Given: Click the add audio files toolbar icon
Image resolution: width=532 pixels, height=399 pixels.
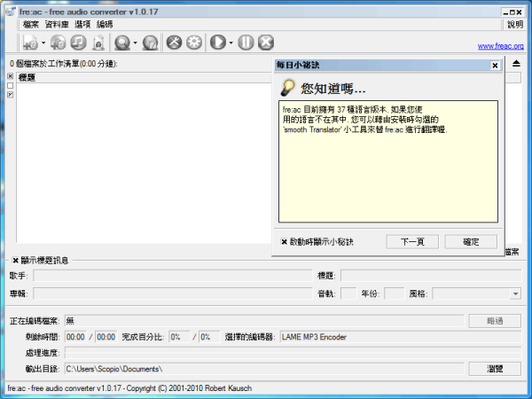Looking at the screenshot, I should point(30,43).
